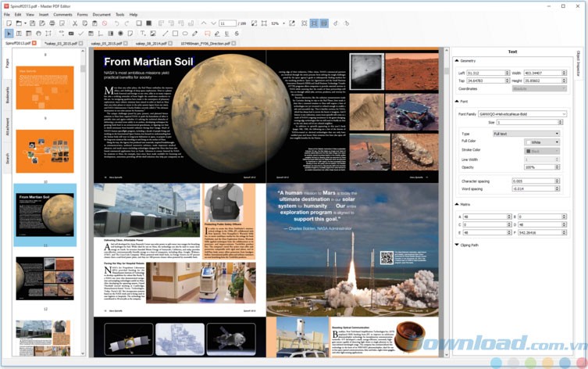Screen dimensions: 588x369
Task: Go to next page with down arrow
Action: coord(213,23)
